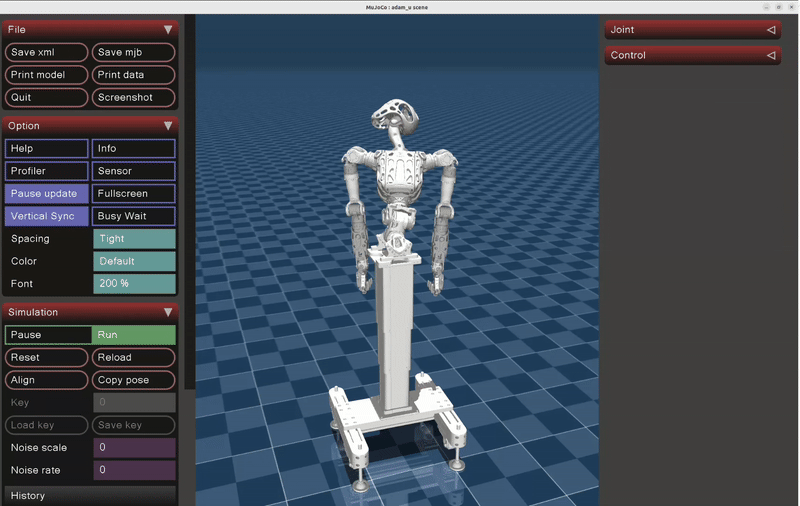This screenshot has height=506, width=800.
Task: Expand the Joint panel arrow
Action: pyautogui.click(x=770, y=30)
